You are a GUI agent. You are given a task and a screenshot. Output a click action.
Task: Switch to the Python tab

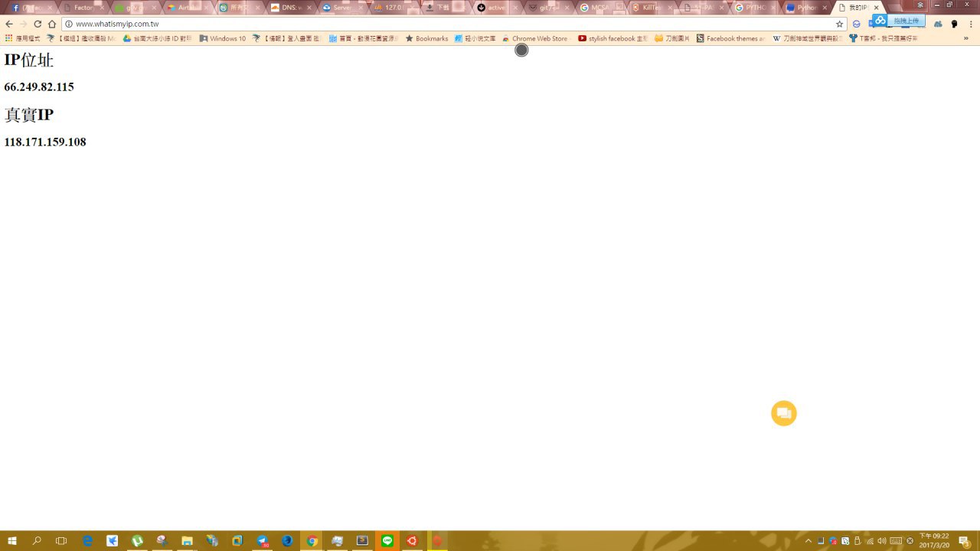(x=808, y=8)
